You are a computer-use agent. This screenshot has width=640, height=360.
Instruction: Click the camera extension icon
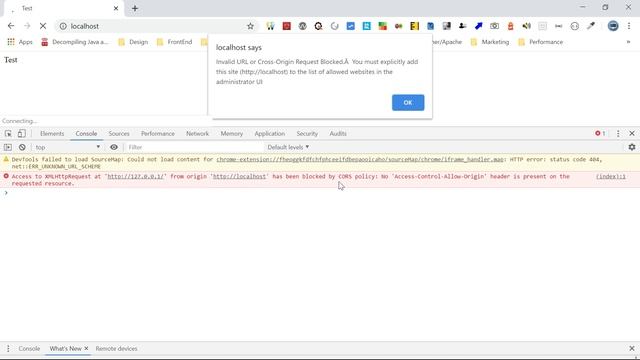click(494, 26)
